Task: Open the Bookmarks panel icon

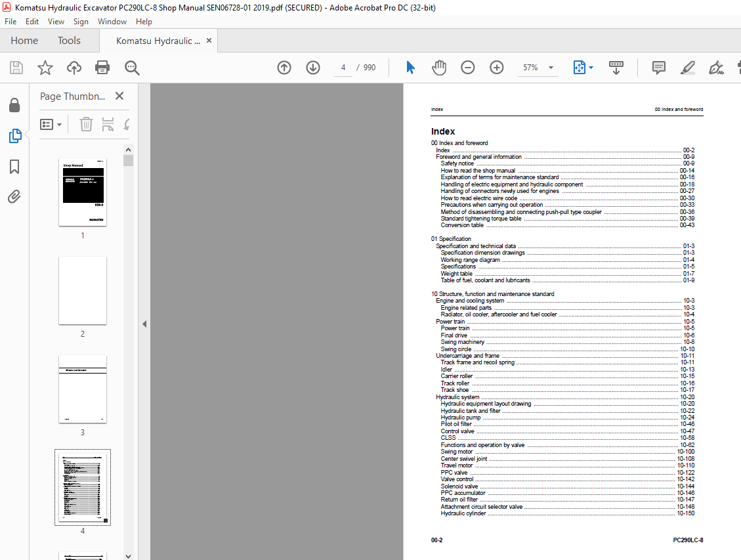Action: pyautogui.click(x=14, y=166)
